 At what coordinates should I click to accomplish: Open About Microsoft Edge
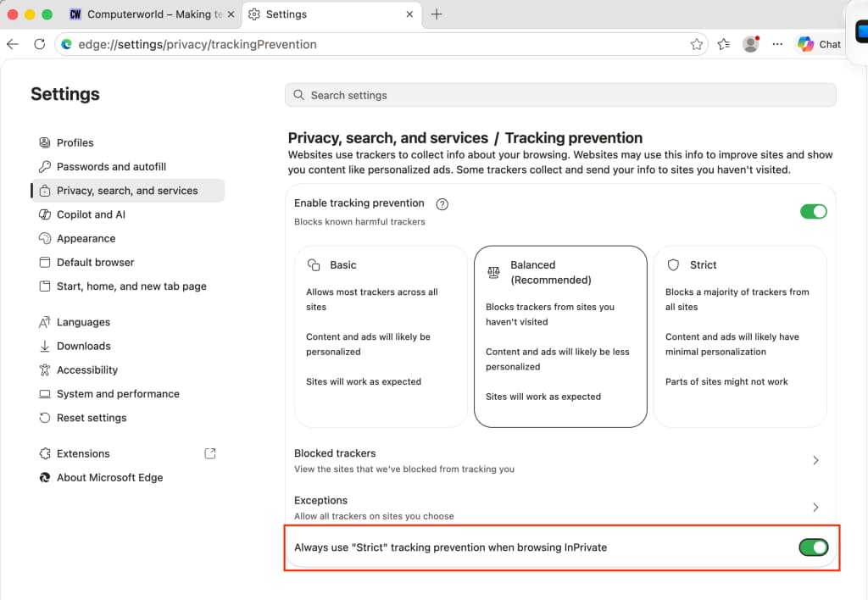tap(127, 478)
